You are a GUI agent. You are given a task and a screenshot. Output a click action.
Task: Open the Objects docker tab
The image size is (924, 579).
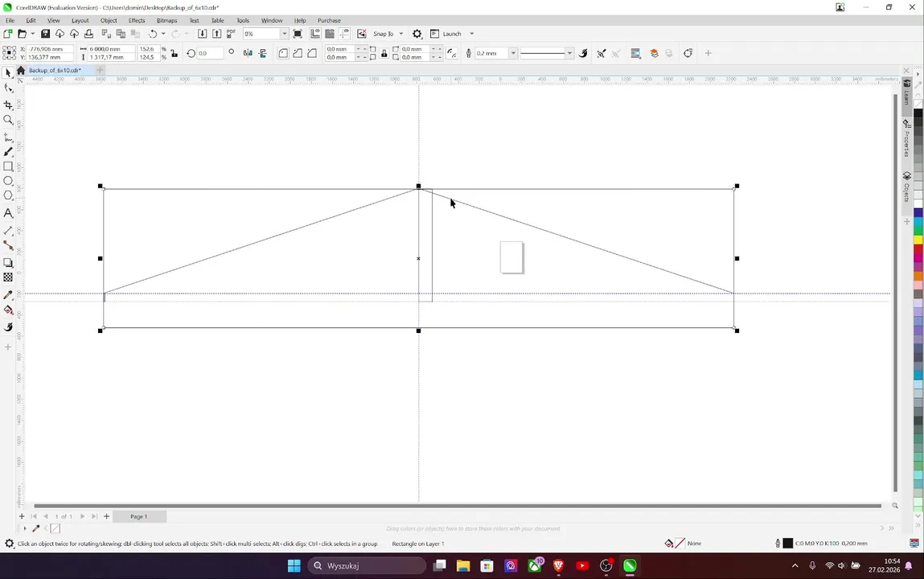(x=907, y=187)
